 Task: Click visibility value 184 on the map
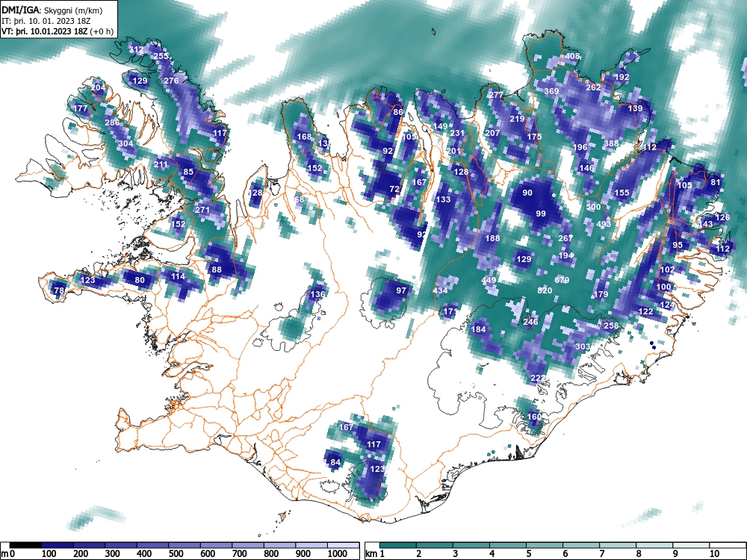pos(478,329)
